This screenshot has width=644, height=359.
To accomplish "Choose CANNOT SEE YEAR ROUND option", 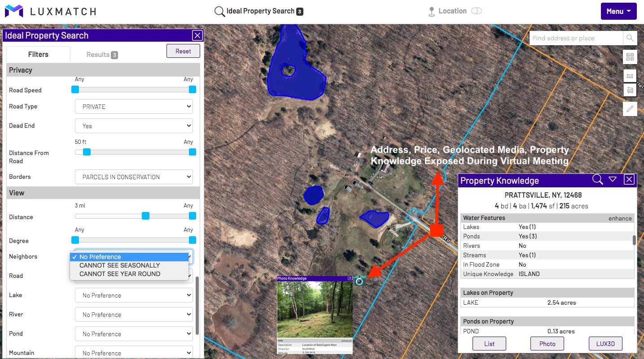I will point(129,274).
